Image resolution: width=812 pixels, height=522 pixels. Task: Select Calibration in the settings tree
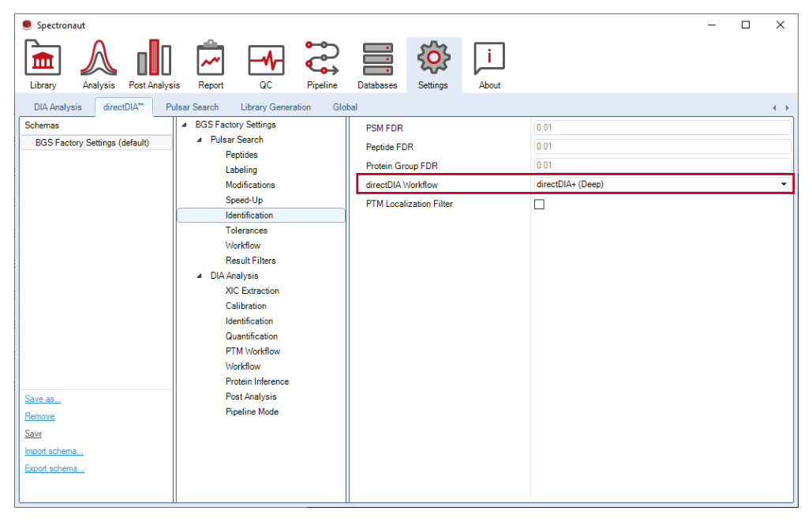tap(246, 306)
